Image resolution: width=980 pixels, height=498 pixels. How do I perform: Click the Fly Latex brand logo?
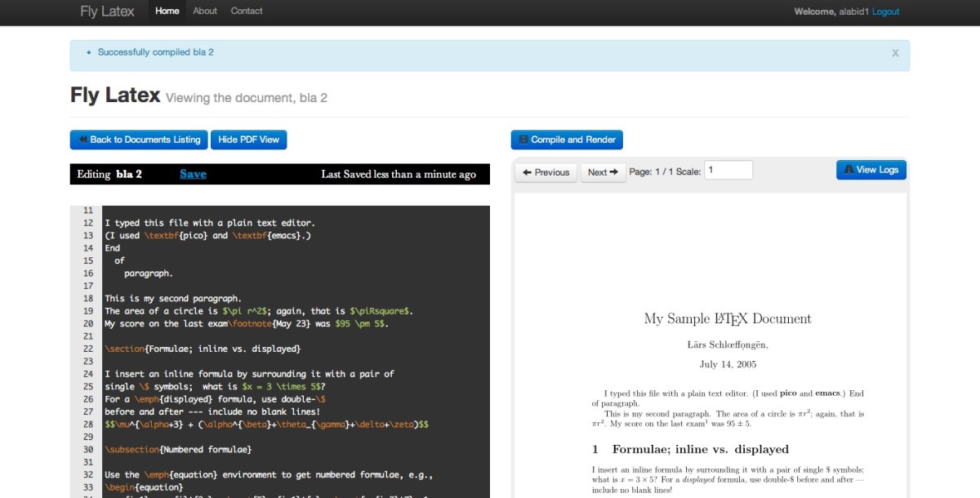point(107,11)
